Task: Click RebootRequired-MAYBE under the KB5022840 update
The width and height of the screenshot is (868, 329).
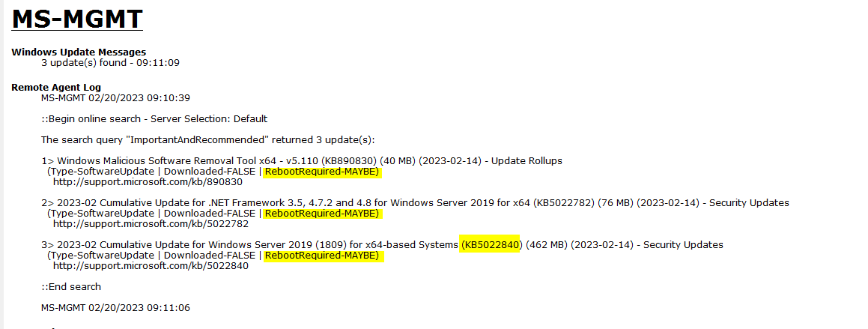Action: click(x=321, y=256)
